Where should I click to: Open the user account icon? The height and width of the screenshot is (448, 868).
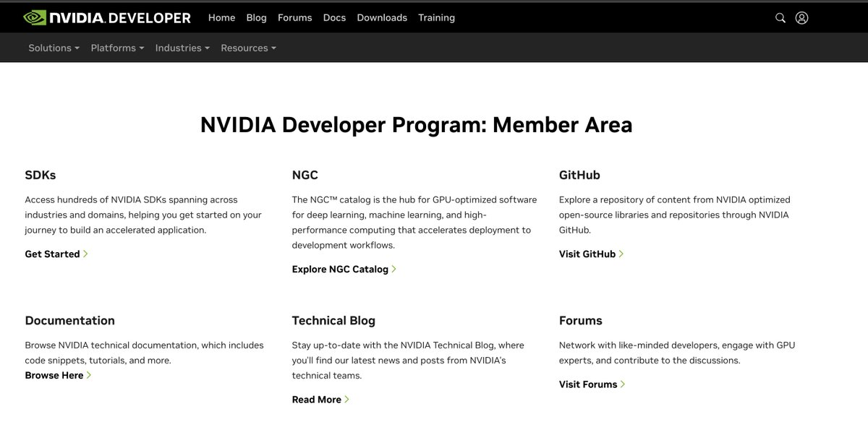click(801, 18)
